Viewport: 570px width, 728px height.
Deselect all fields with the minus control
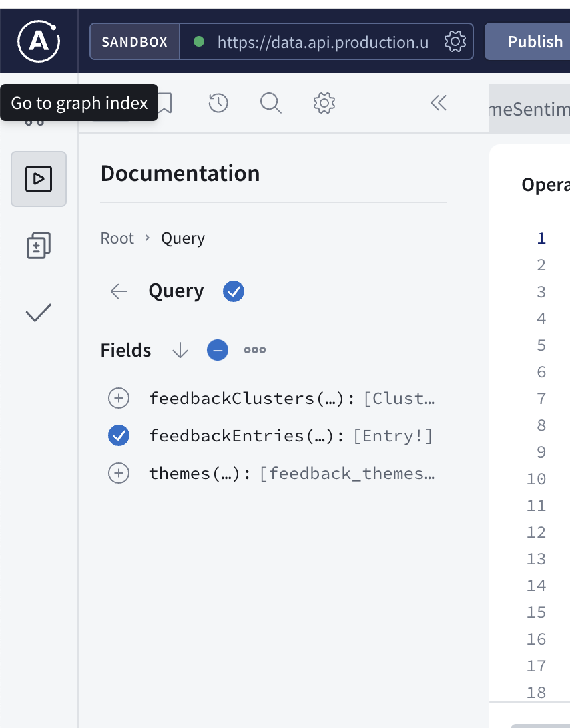[x=217, y=349]
